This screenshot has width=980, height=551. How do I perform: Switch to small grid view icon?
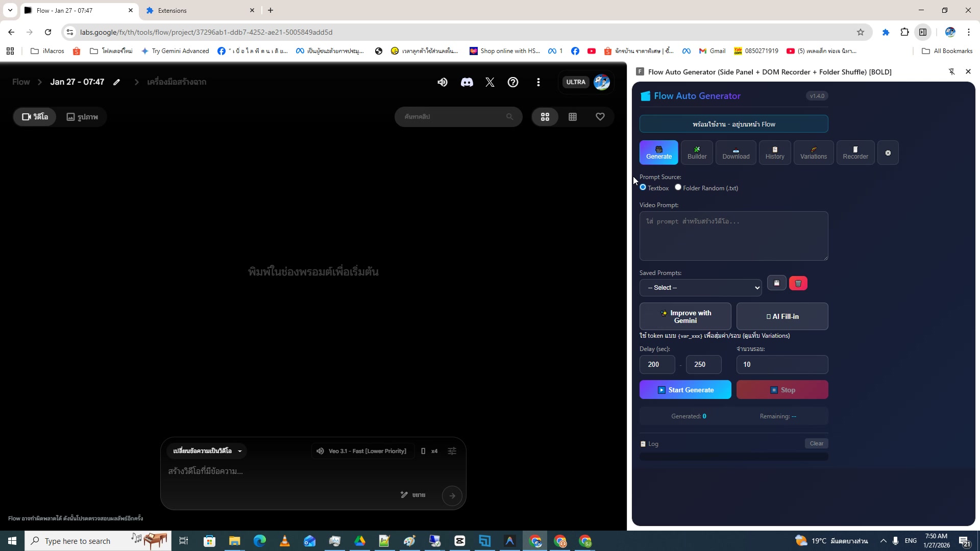(x=572, y=117)
